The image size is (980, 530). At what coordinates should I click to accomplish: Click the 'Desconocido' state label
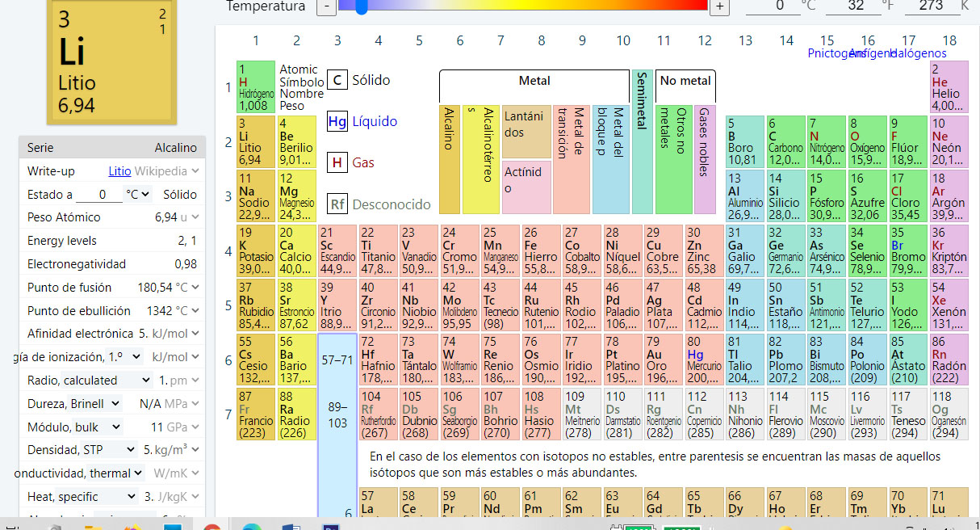392,204
